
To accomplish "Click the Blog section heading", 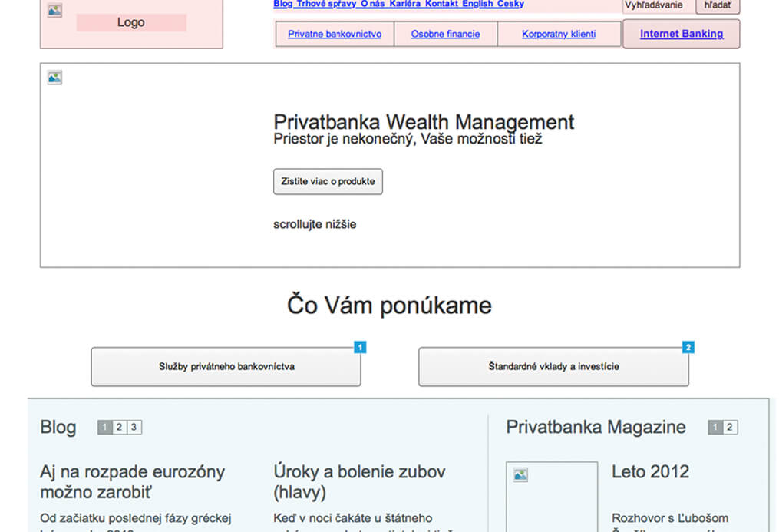I will [58, 427].
